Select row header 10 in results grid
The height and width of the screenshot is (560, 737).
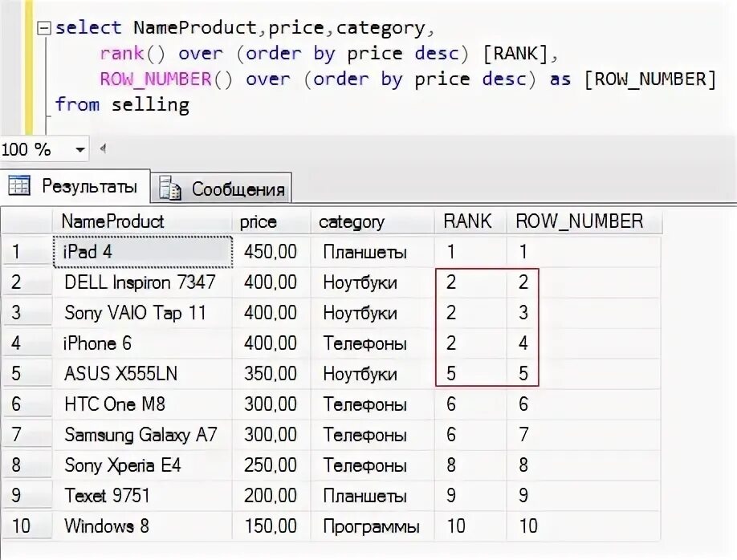[26, 526]
